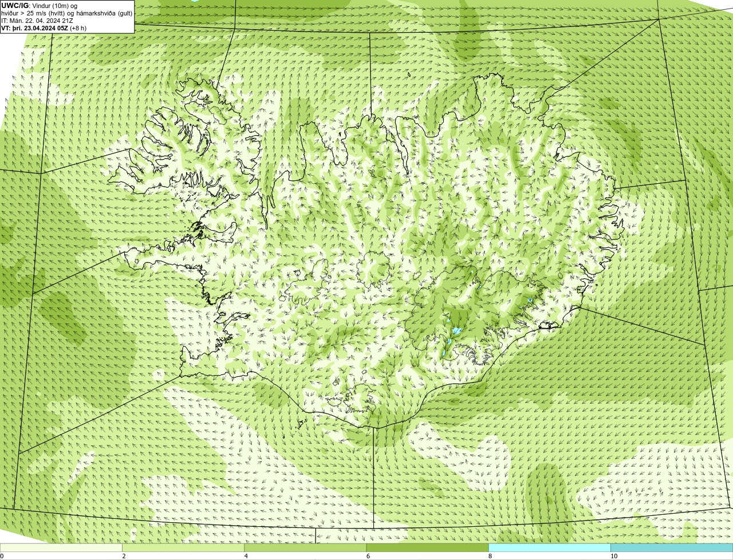Viewport: 733px width, 560px height.
Task: Click the "2" label under the colour scale
Action: [x=124, y=556]
